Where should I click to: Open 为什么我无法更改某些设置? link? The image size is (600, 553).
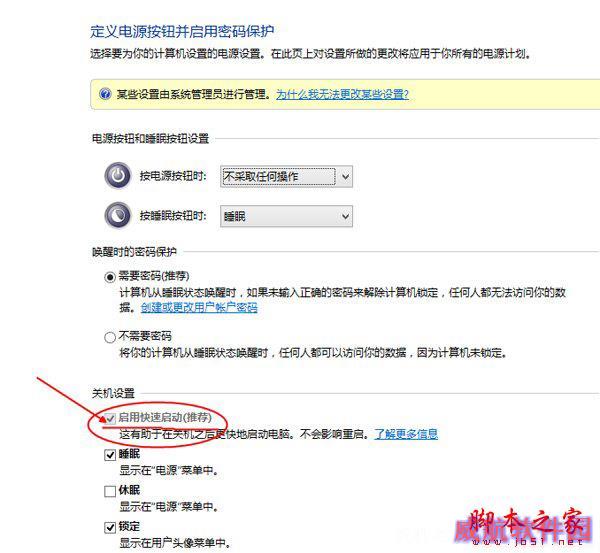tap(342, 94)
